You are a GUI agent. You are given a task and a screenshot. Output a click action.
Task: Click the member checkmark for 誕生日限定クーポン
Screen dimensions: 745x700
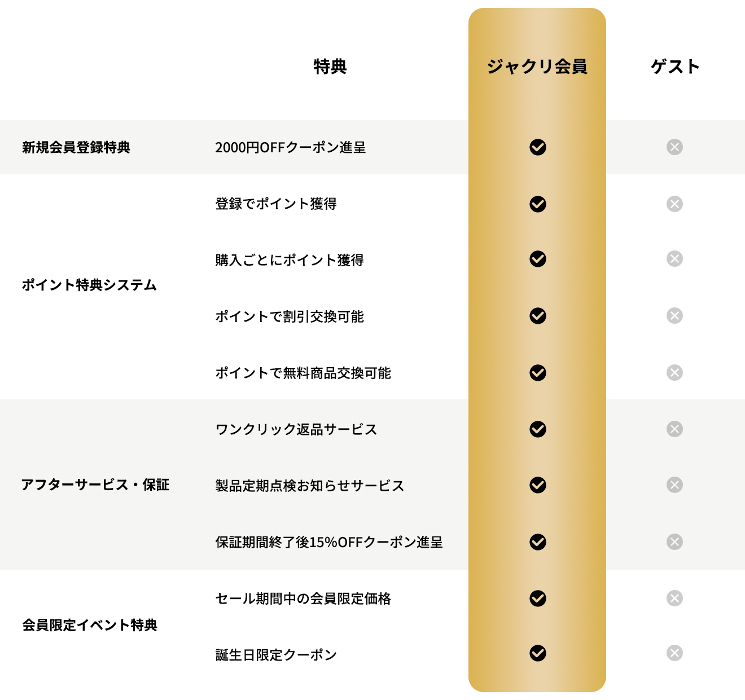tap(538, 653)
